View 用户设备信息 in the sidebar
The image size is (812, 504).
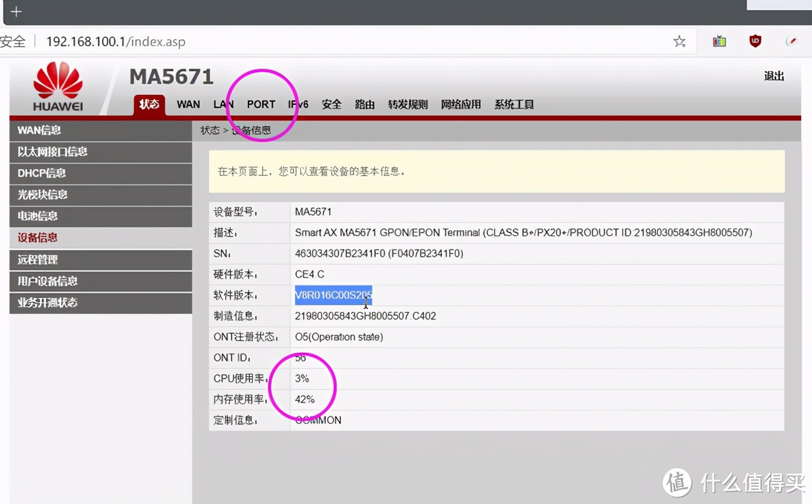(101, 282)
